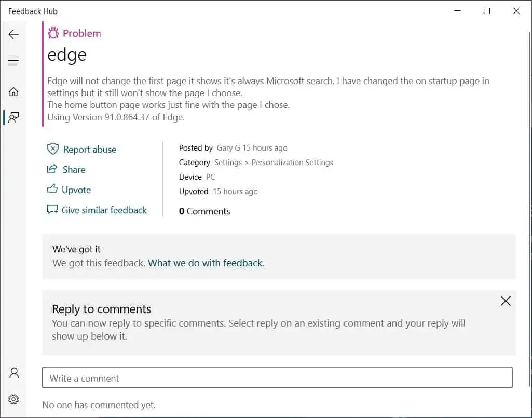The image size is (532, 418).
Task: Dismiss the Reply to comments notice
Action: point(506,301)
